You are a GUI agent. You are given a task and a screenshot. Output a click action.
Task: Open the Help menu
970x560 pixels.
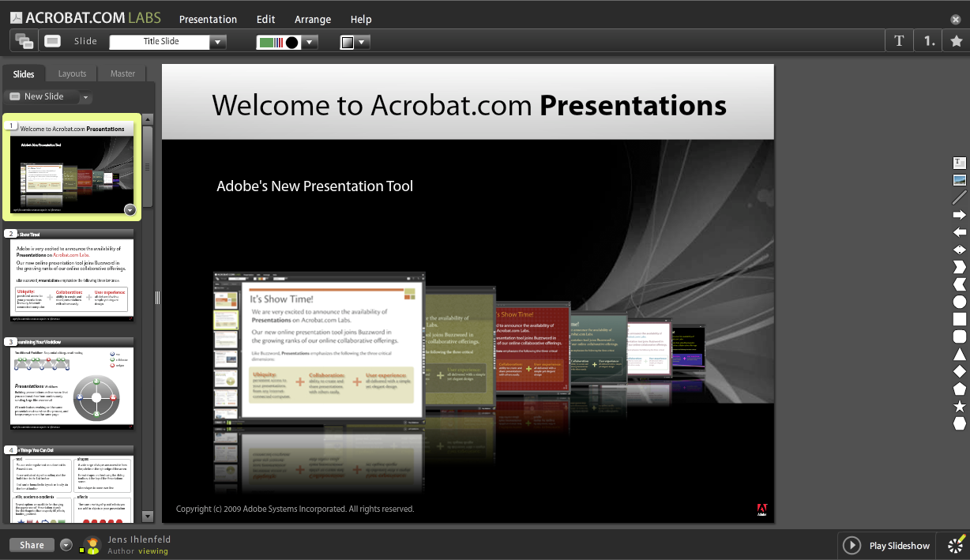point(361,19)
